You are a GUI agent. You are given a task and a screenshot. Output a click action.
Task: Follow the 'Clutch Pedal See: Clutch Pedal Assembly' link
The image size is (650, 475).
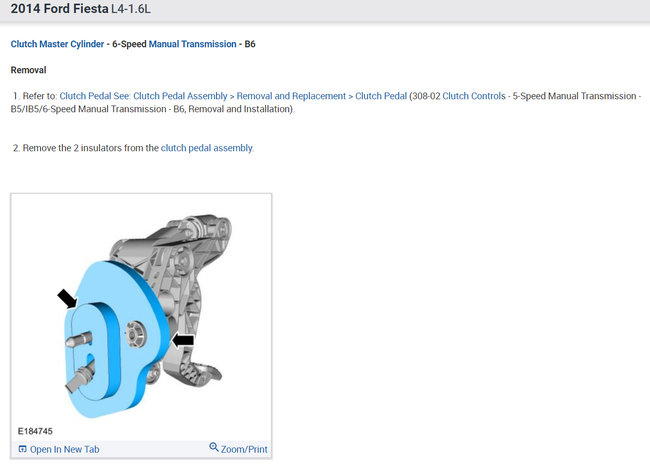143,96
